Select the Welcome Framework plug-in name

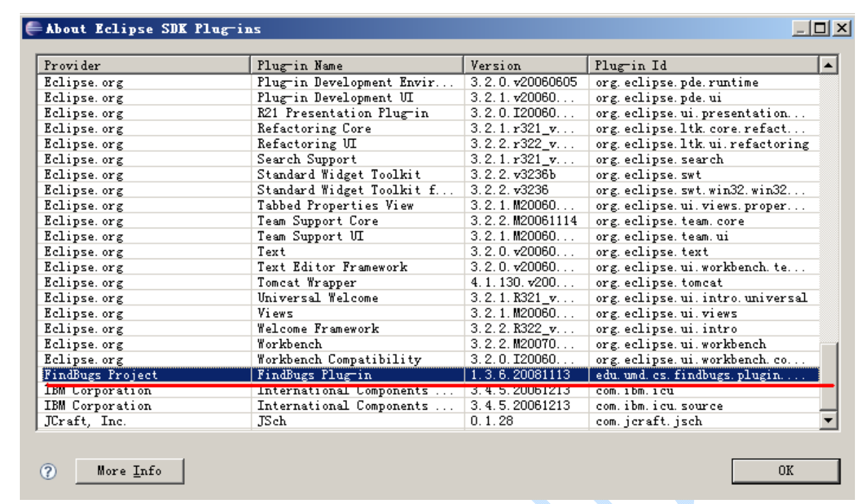318,328
